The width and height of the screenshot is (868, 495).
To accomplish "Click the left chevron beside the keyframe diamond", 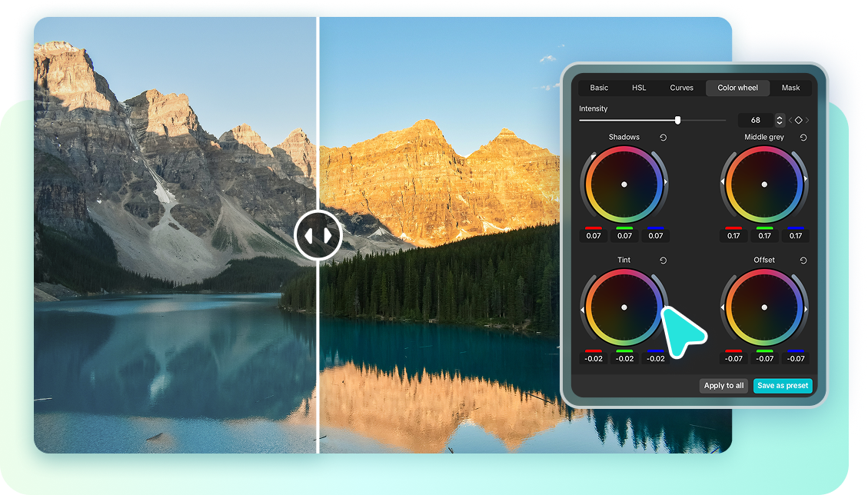I will point(790,120).
